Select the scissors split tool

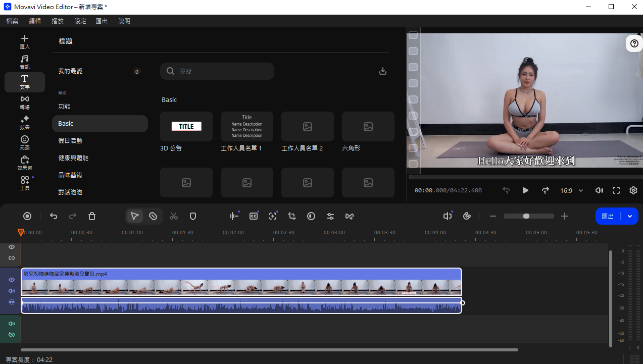(174, 216)
